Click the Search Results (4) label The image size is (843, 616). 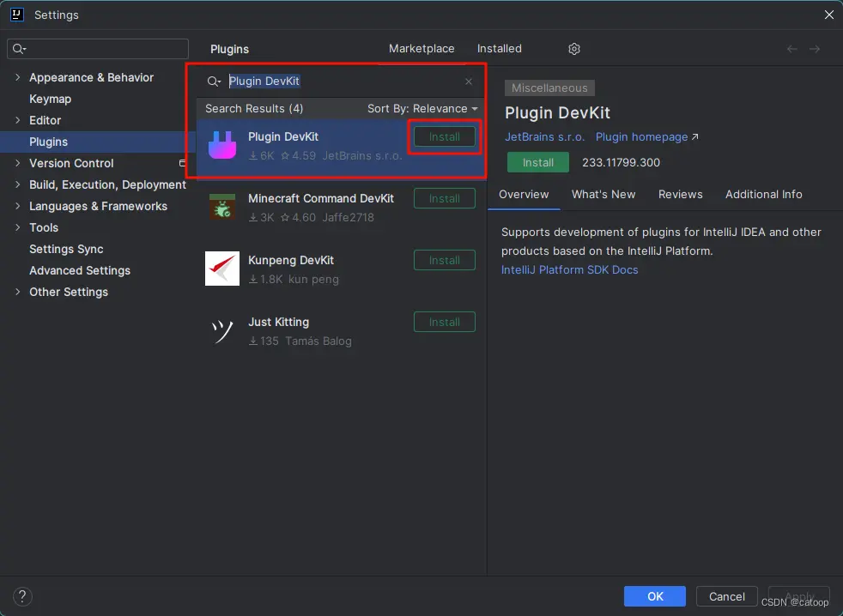pos(254,109)
